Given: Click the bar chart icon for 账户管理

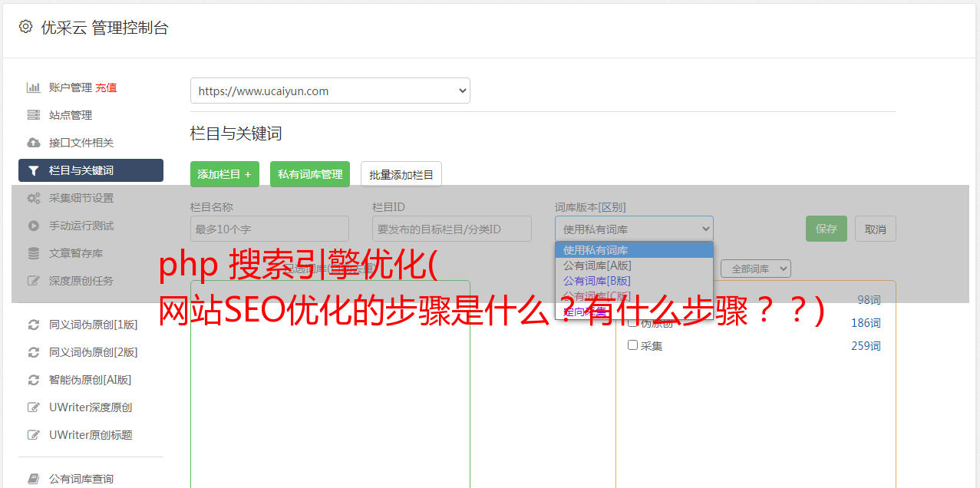Looking at the screenshot, I should (x=33, y=87).
